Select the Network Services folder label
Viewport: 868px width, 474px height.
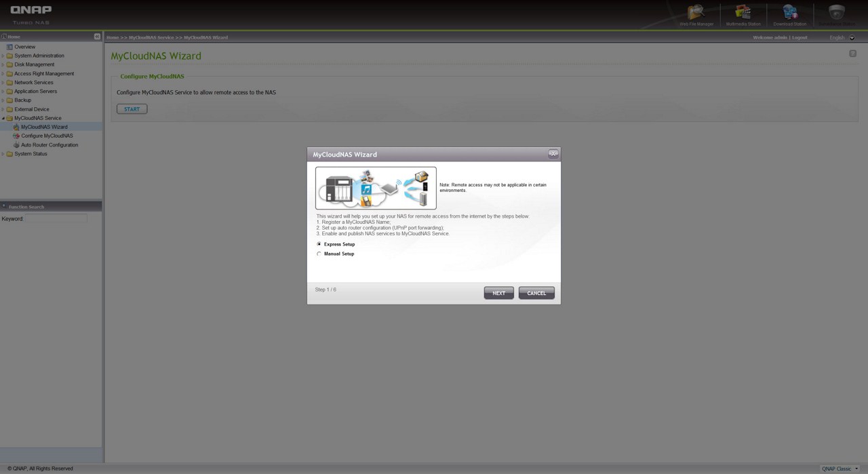[34, 82]
